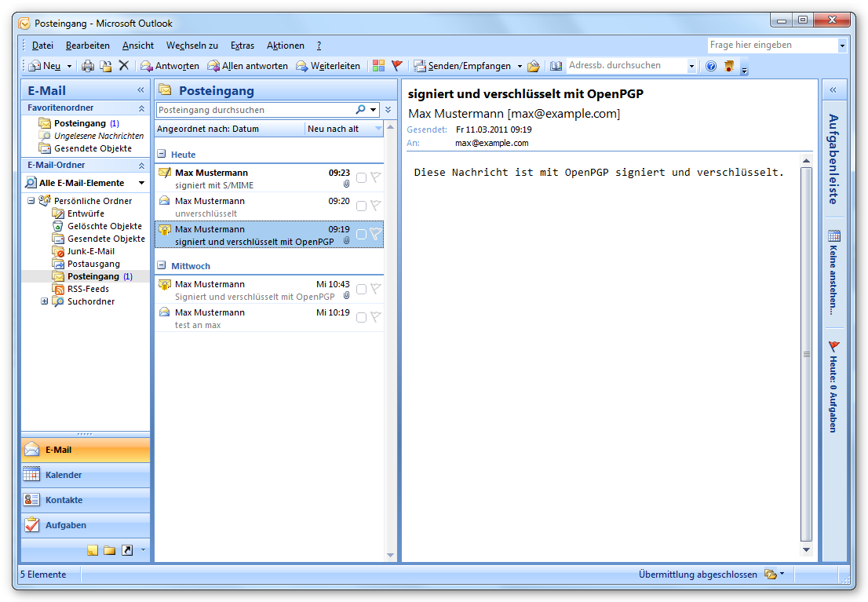Flag the Mail 'unverschlüsselt' for follow-up
Image resolution: width=868 pixels, height=602 pixels.
point(374,206)
